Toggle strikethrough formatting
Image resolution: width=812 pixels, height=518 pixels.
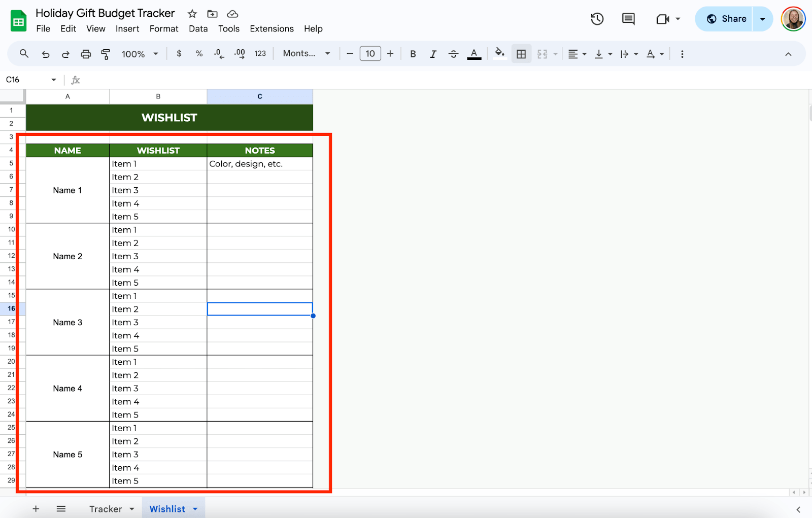tap(453, 54)
